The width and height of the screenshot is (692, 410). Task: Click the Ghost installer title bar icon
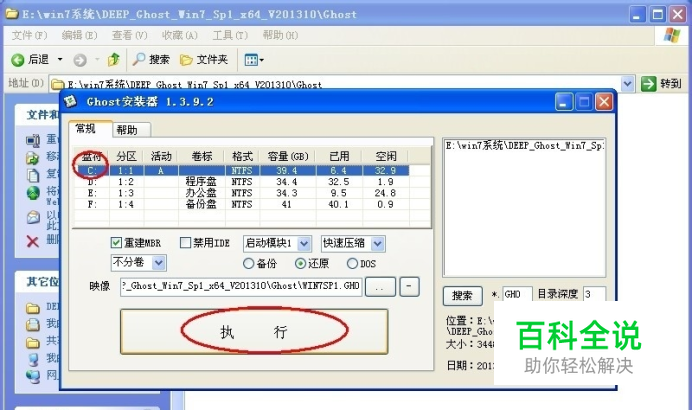[71, 102]
